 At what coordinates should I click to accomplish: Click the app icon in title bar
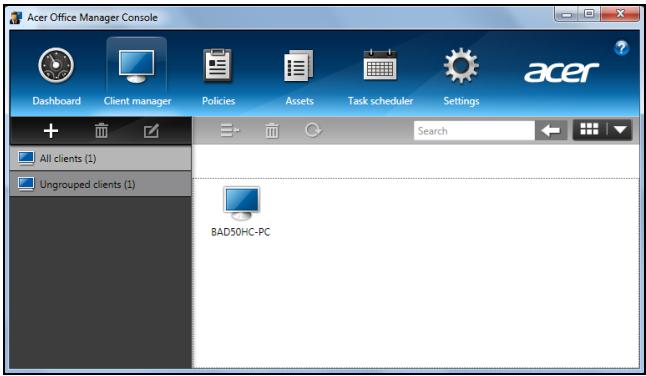tap(16, 17)
